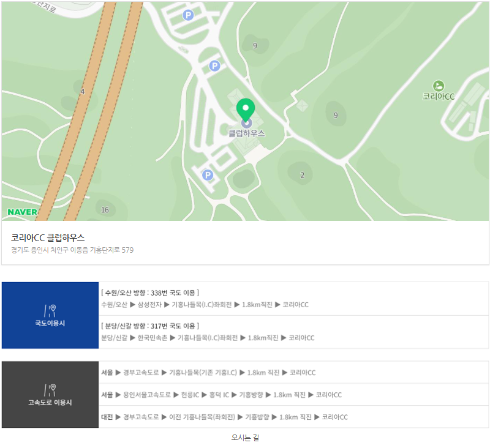This screenshot has width=490, height=448.
Task: Click the green location pin on the map
Action: (x=246, y=110)
